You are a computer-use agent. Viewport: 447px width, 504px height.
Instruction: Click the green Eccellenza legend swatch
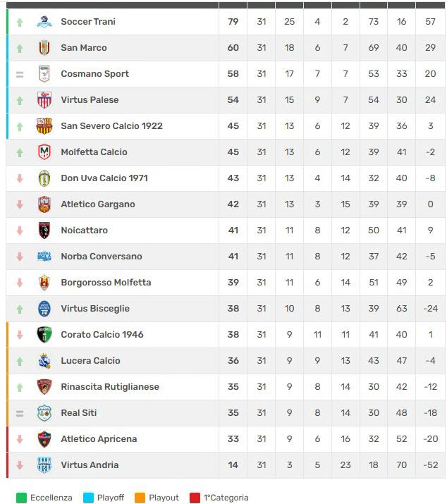(x=21, y=498)
